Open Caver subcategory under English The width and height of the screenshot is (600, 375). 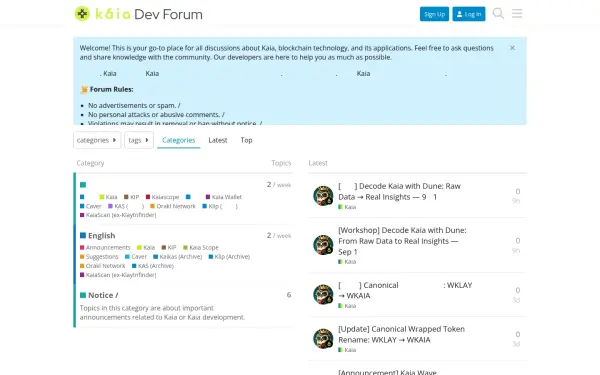click(136, 257)
